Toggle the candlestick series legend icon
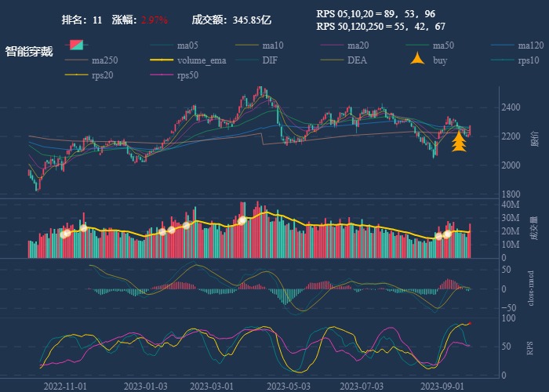Viewport: 549px width, 392px height. click(x=75, y=45)
